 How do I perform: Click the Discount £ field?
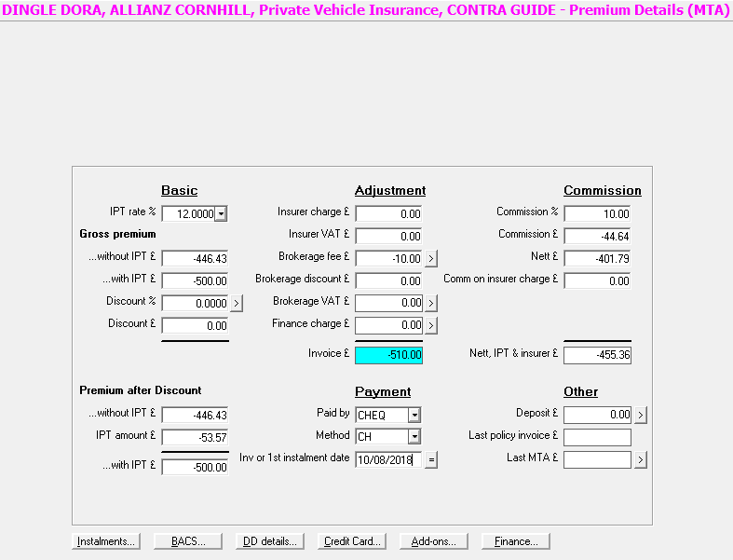tap(195, 325)
